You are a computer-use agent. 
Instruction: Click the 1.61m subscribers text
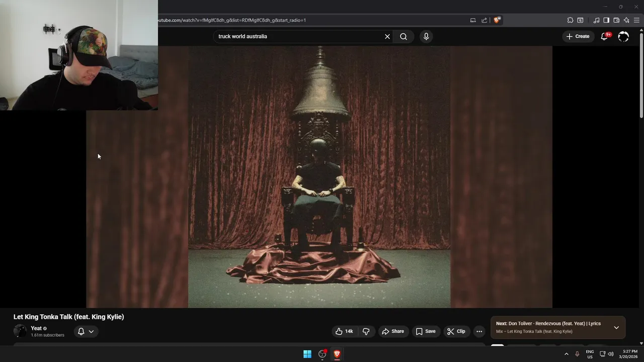(47, 335)
